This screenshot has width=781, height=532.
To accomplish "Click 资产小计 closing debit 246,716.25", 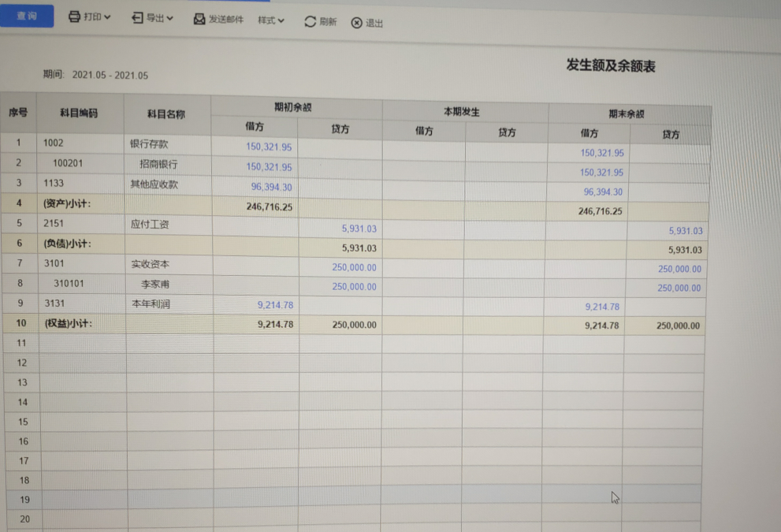I will tap(601, 211).
